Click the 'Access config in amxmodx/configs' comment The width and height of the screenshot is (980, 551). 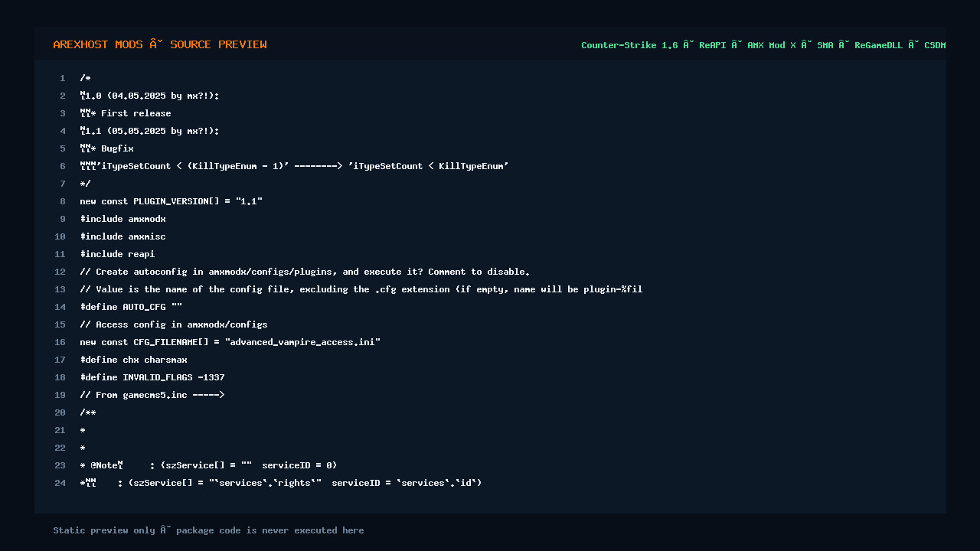(174, 324)
